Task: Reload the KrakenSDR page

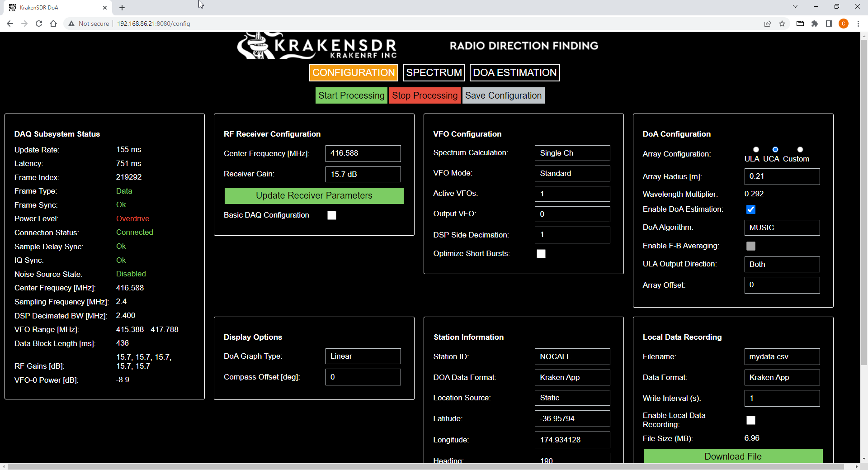Action: [39, 24]
